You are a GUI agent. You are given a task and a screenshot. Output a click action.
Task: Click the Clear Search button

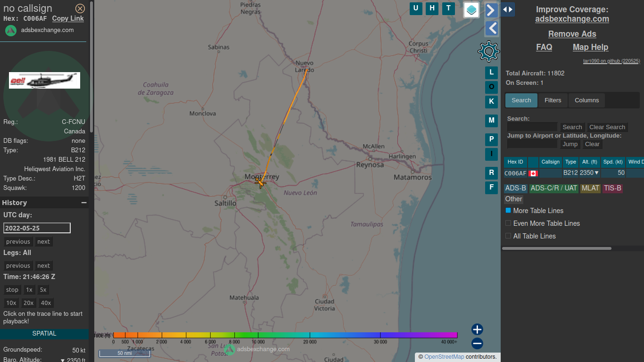click(607, 127)
